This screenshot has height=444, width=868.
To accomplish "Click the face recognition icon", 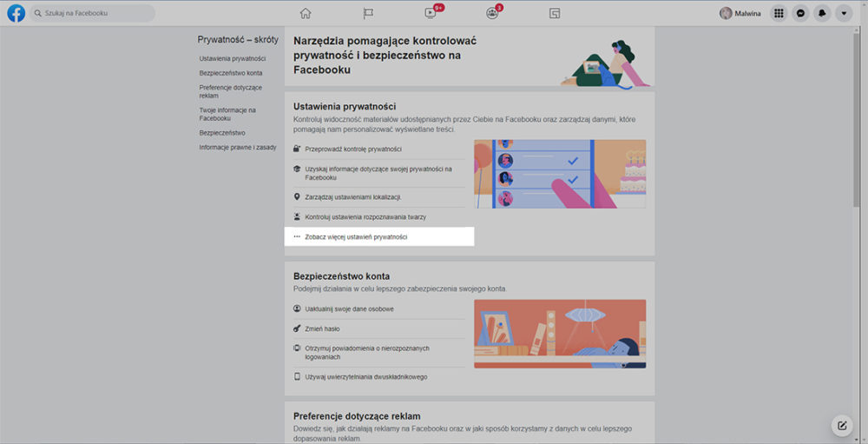I will click(297, 216).
